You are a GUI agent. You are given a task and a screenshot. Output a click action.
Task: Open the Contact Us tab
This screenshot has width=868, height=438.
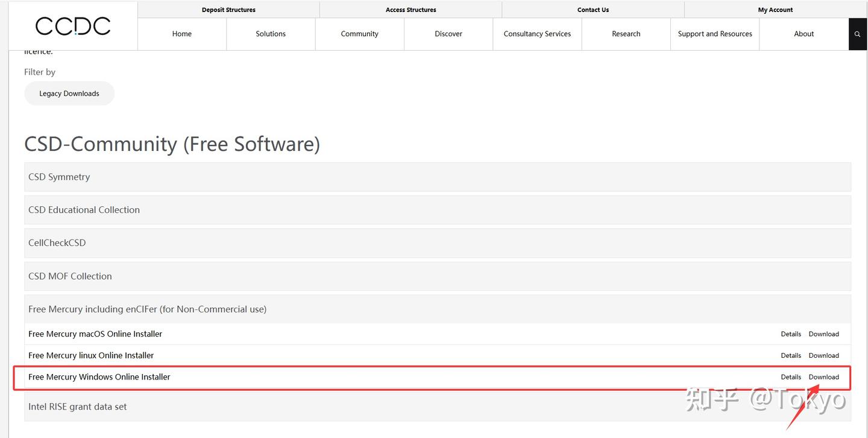click(593, 10)
